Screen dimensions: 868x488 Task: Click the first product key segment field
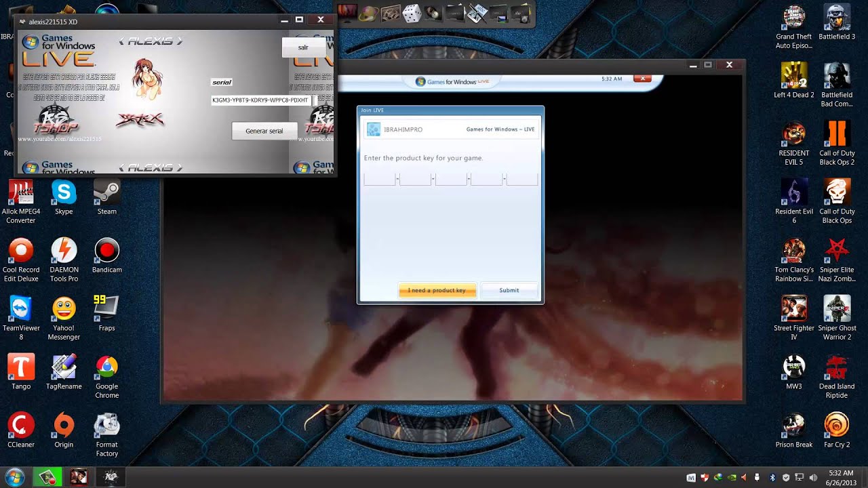pos(380,180)
